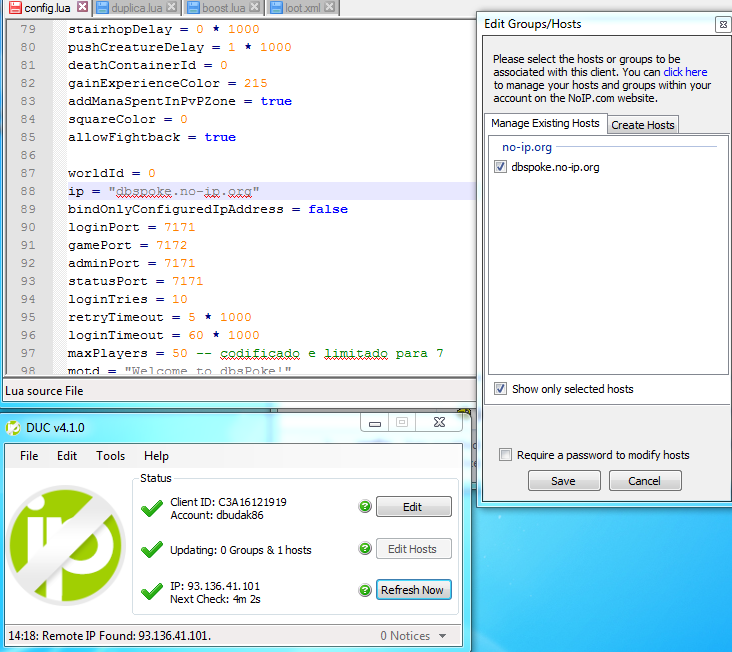Close the loot.xml tab with its X icon
The width and height of the screenshot is (732, 652).
(329, 7)
